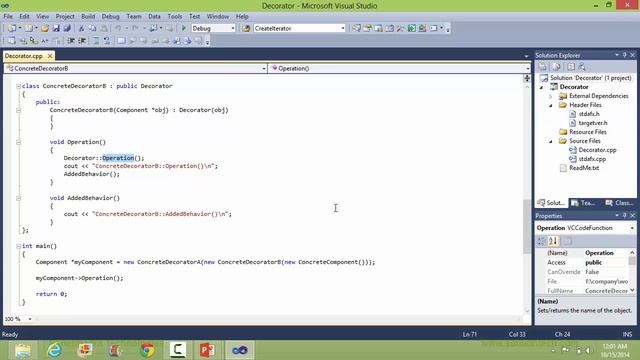Collapse the ConcreteDecoratorB class code block
Viewport: 640px width, 360px height.
click(x=18, y=86)
